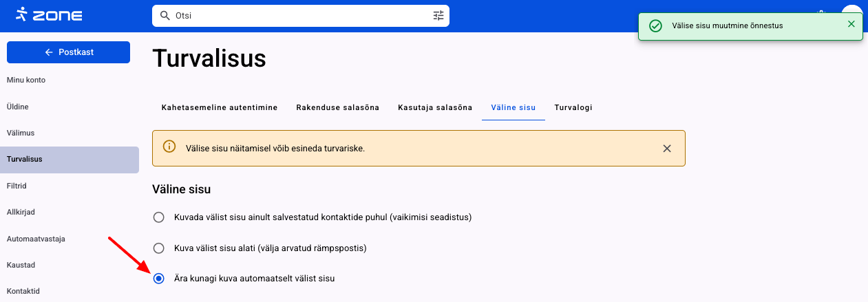Select 'Ära kunagi kuva automaatselt' radio option
The image size is (868, 302).
(159, 278)
